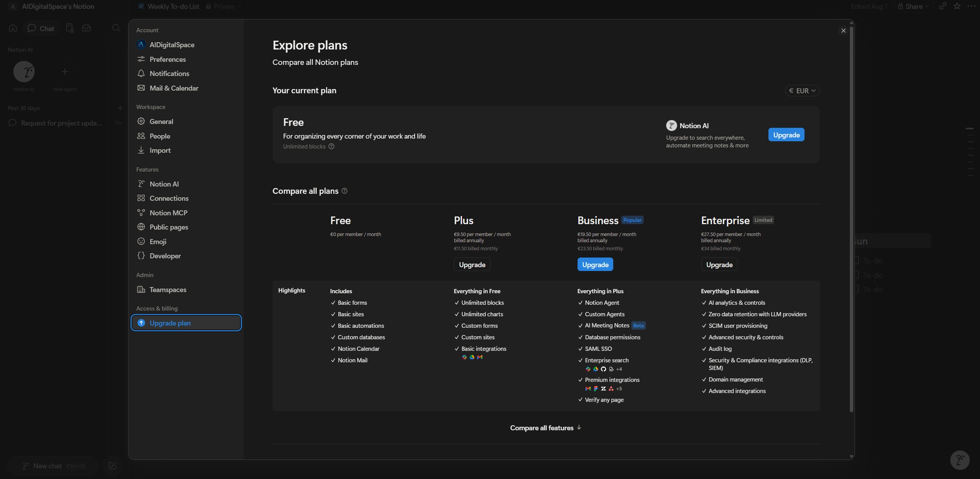Open Developer settings
The width and height of the screenshot is (980, 479).
[x=186, y=256]
